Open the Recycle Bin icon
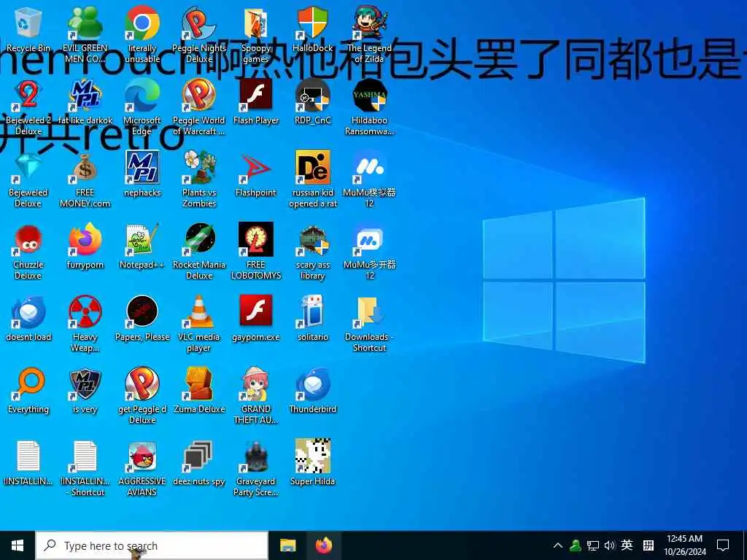This screenshot has width=747, height=560. click(x=28, y=24)
